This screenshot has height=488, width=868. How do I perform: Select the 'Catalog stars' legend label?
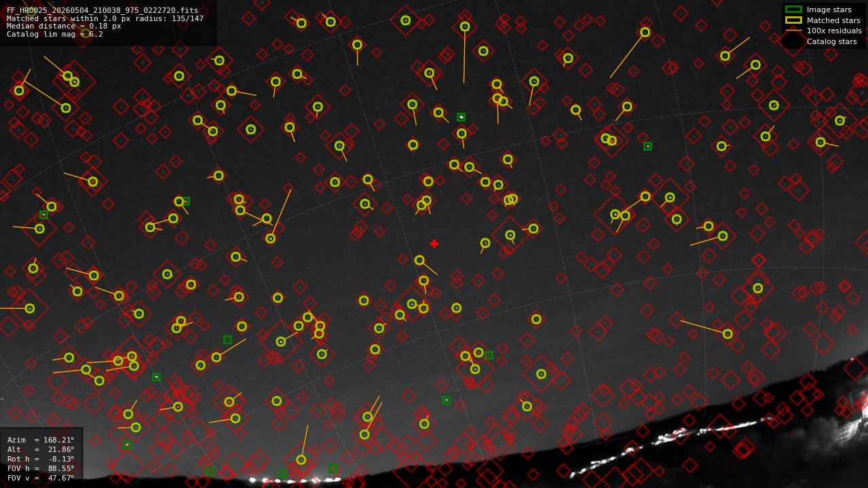831,41
